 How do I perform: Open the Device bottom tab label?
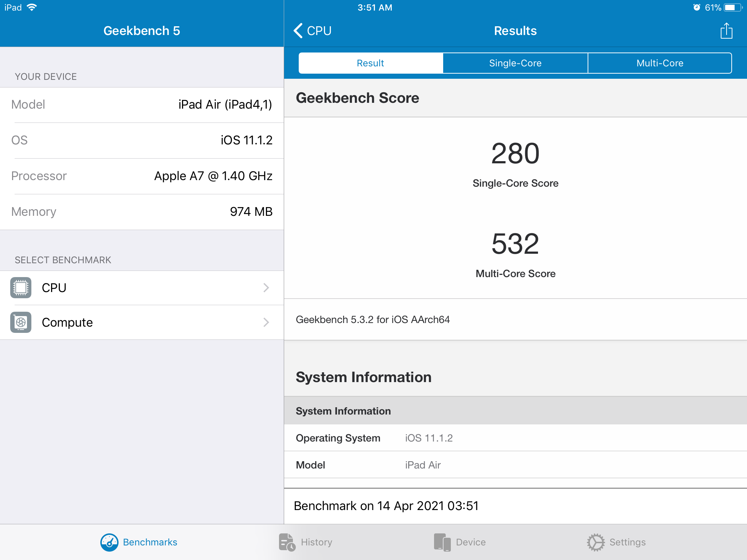(471, 542)
